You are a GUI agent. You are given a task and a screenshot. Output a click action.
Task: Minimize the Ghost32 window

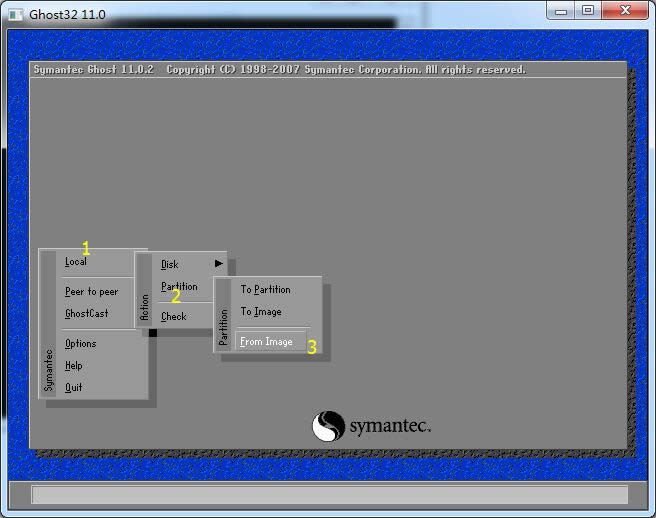point(561,11)
